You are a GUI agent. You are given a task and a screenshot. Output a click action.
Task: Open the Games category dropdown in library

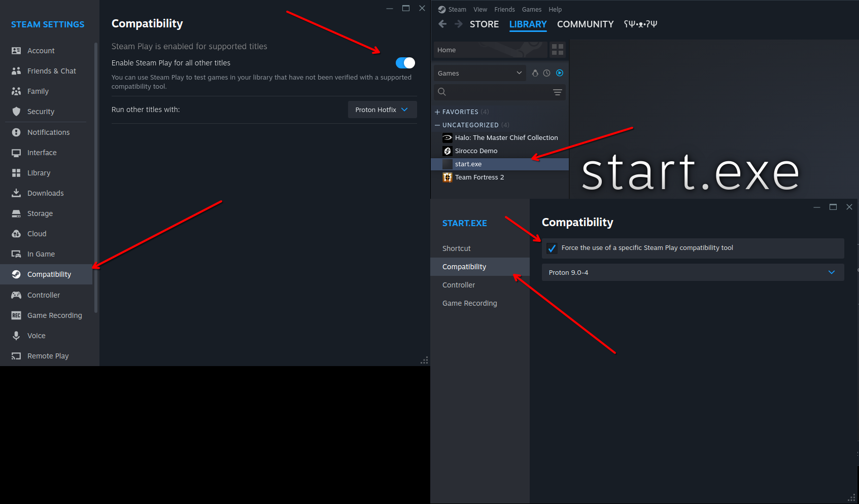coord(479,73)
